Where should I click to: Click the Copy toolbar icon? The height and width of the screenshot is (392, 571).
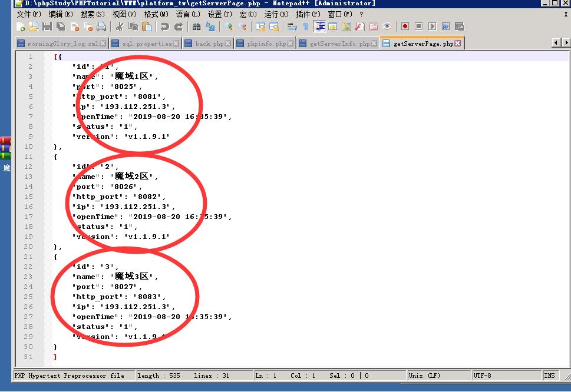tap(133, 26)
